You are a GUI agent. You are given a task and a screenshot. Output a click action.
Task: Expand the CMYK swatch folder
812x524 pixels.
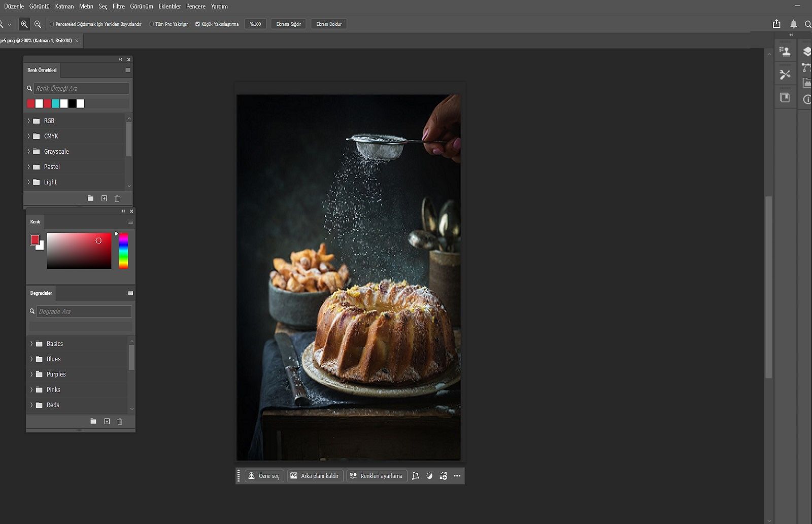tap(28, 136)
